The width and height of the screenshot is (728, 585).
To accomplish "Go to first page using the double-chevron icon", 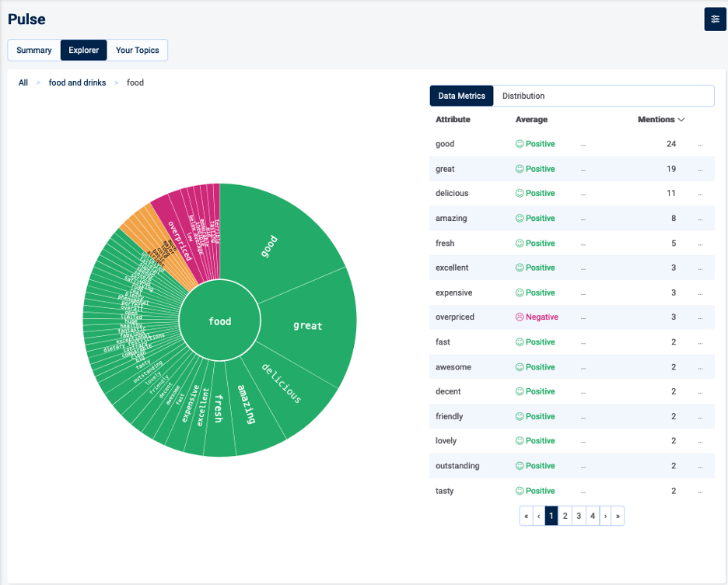I will [526, 516].
